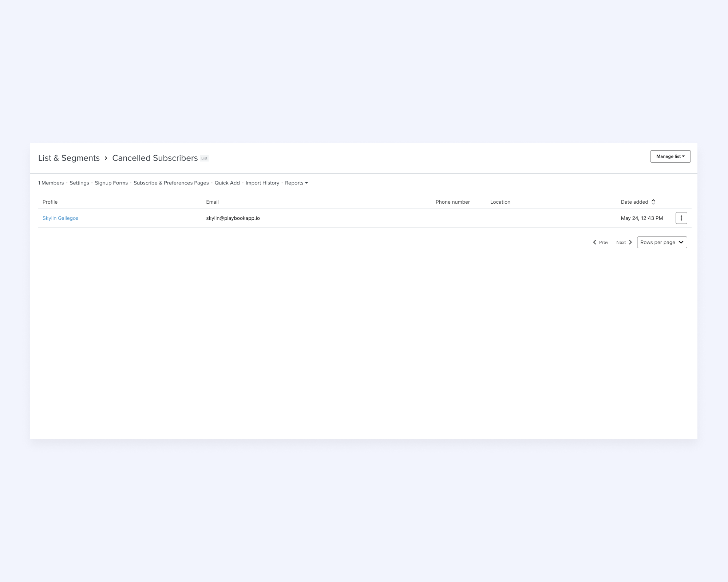Click the Email column header
The image size is (728, 582).
[212, 202]
